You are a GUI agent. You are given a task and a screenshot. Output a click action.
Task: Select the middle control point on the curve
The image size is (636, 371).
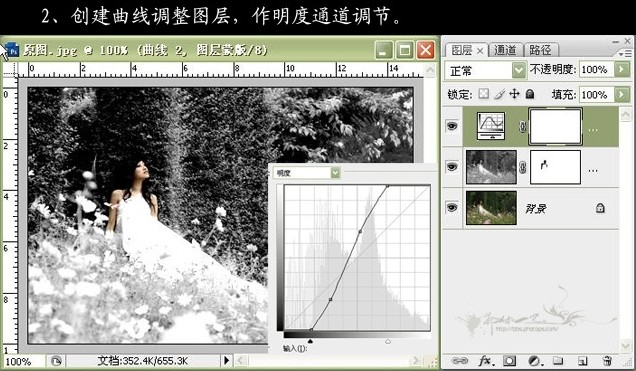tap(360, 232)
